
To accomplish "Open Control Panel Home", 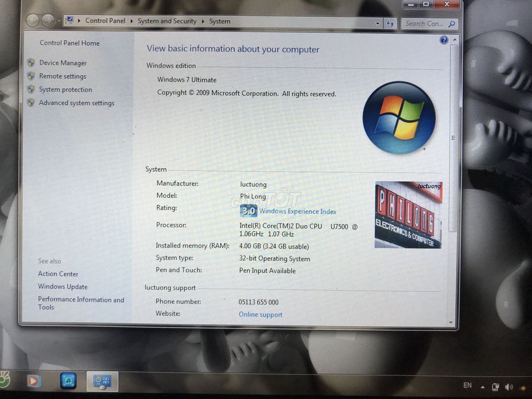I will pos(70,43).
